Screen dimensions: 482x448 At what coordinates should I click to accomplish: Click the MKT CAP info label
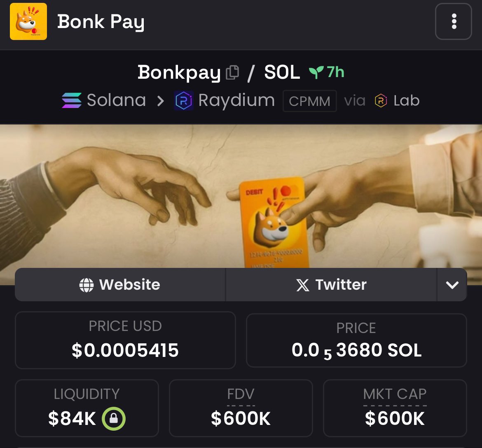click(395, 394)
